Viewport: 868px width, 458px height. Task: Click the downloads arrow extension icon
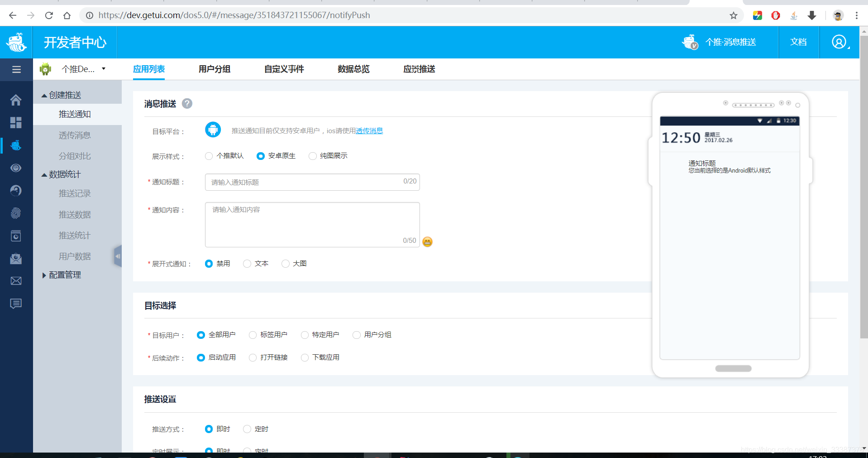tap(812, 15)
